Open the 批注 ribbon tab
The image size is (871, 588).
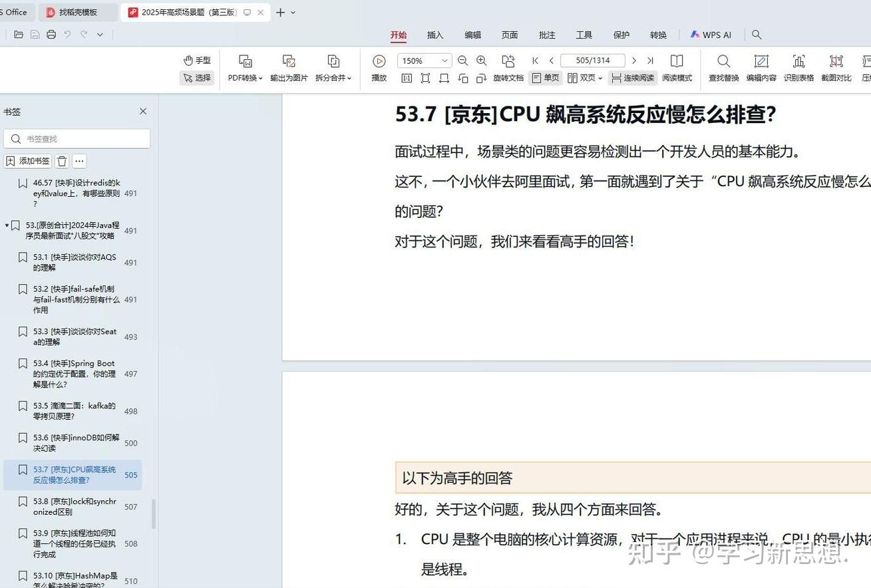547,35
